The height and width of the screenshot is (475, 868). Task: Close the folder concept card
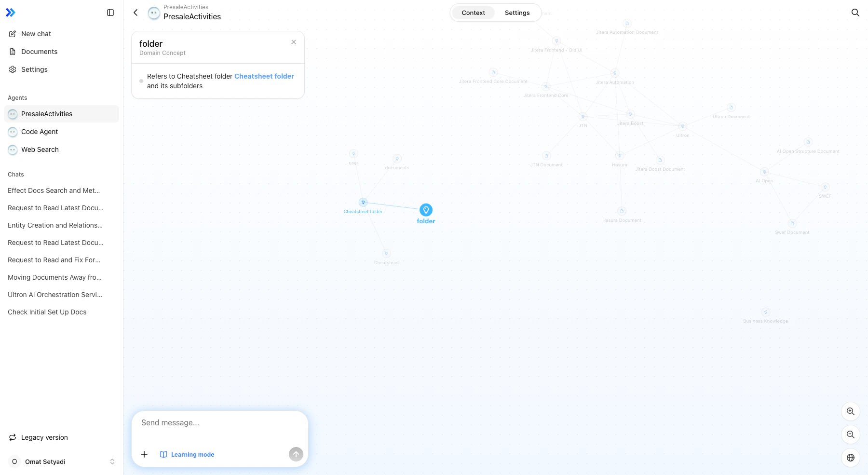point(294,42)
